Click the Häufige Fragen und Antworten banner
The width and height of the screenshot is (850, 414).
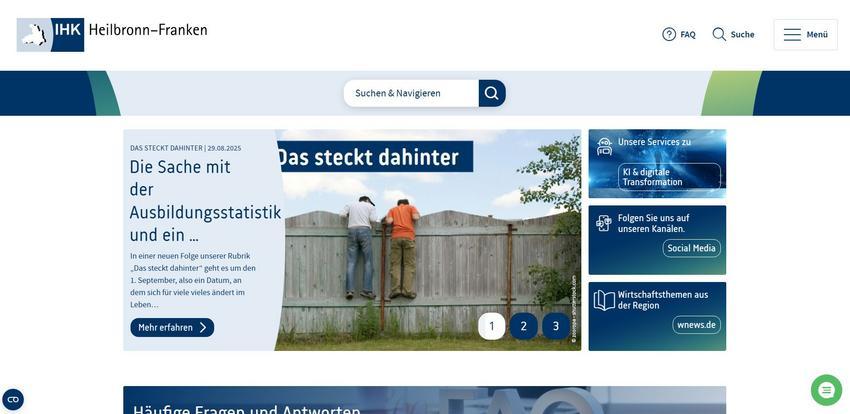[424, 400]
